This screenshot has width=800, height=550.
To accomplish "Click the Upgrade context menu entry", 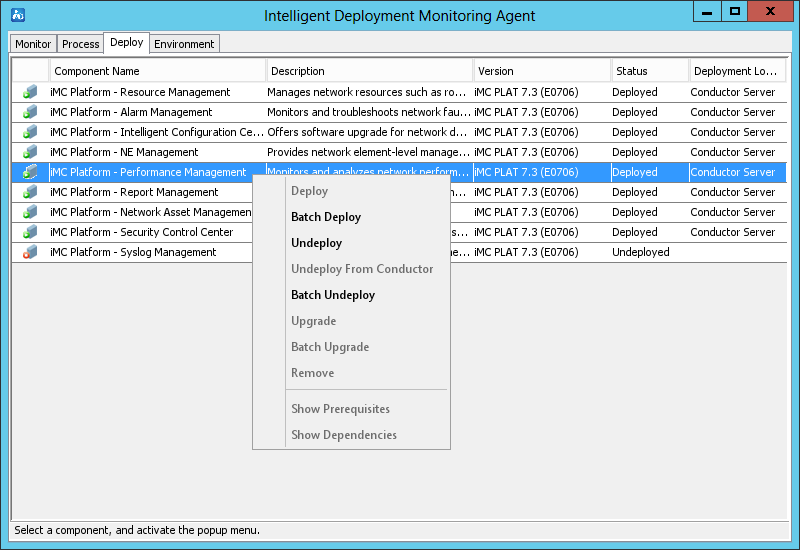I will 314,321.
